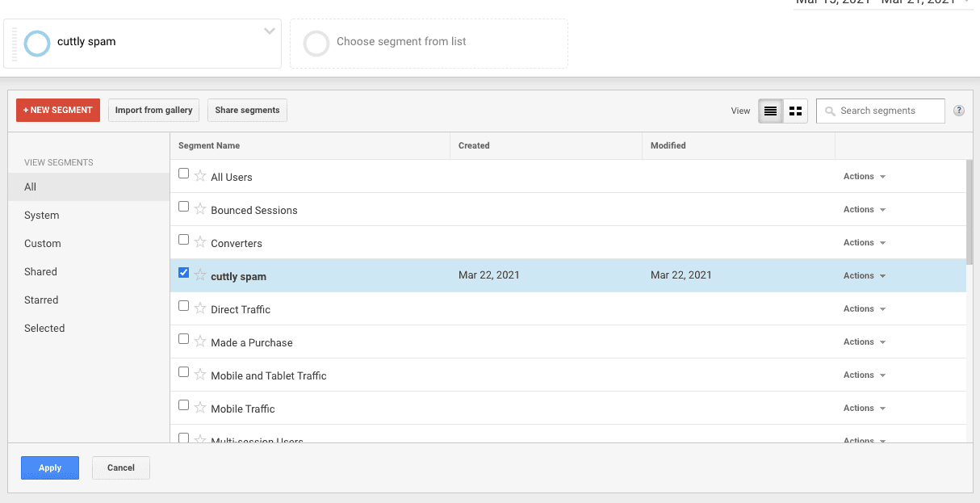Image resolution: width=980 pixels, height=503 pixels.
Task: Open help question mark icon
Action: point(959,111)
